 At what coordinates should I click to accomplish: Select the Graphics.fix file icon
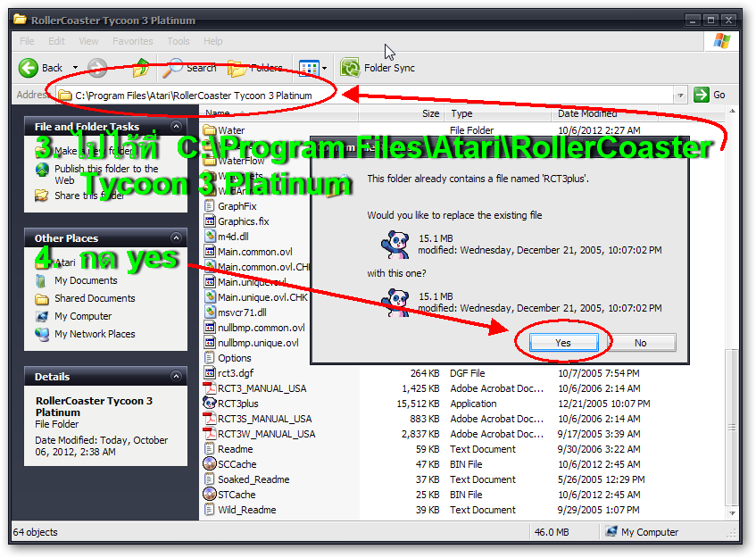(209, 221)
